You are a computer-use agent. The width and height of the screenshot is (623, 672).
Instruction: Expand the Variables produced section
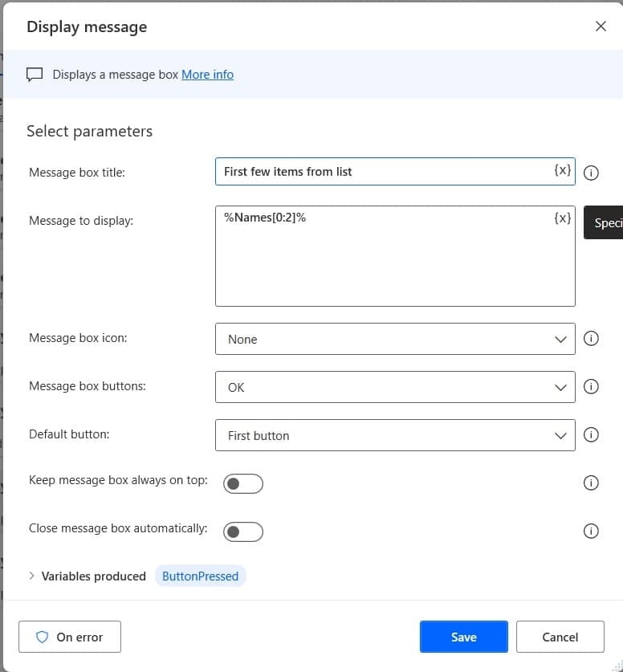click(x=31, y=576)
